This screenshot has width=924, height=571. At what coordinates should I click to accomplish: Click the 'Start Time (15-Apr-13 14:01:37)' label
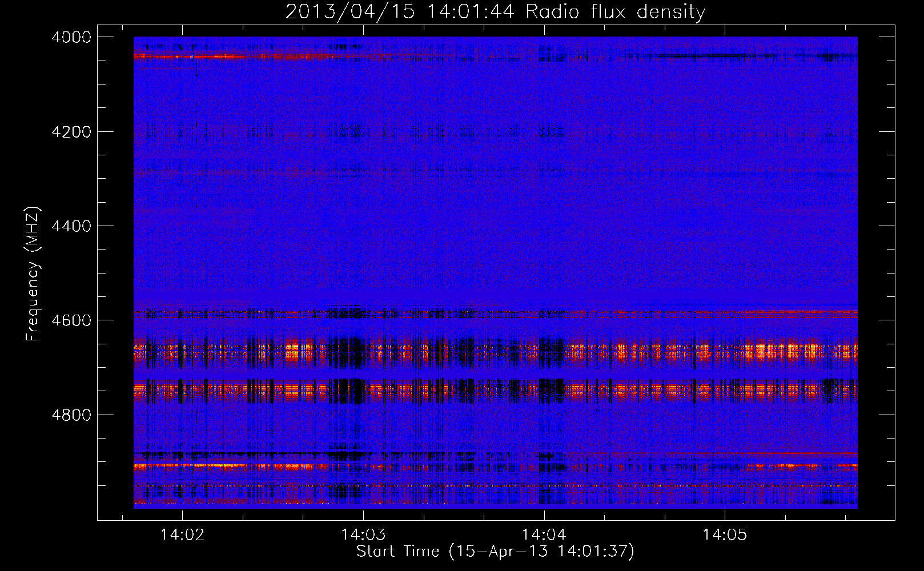coord(495,552)
